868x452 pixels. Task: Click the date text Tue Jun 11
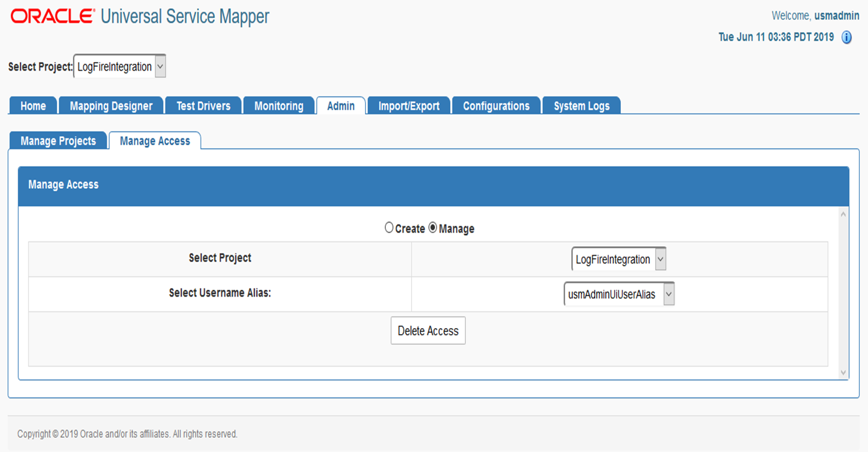pyautogui.click(x=776, y=37)
